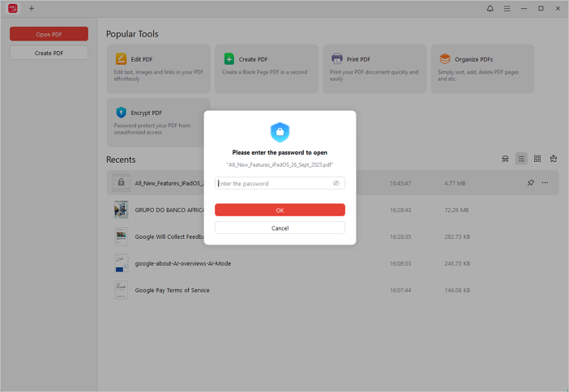Click the clear recents broom icon
Viewport: 569px width, 392px height.
553,159
